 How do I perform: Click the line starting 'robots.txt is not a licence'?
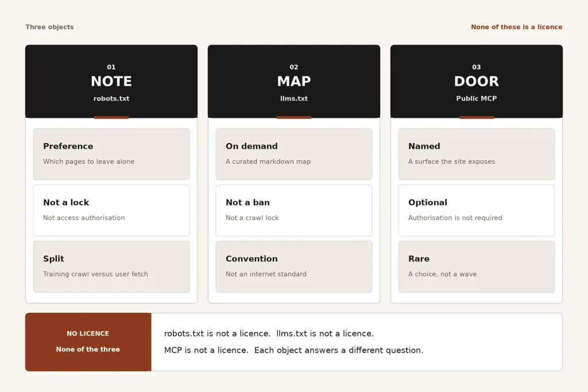[x=269, y=333]
